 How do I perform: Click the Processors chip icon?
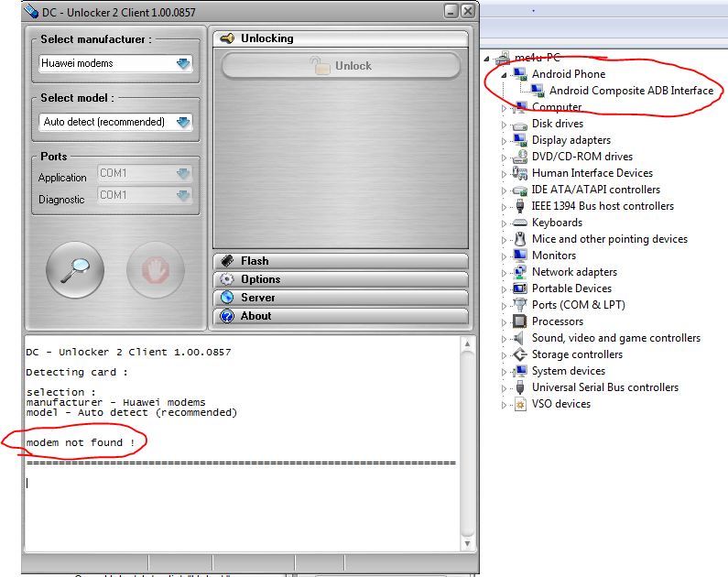pyautogui.click(x=520, y=321)
